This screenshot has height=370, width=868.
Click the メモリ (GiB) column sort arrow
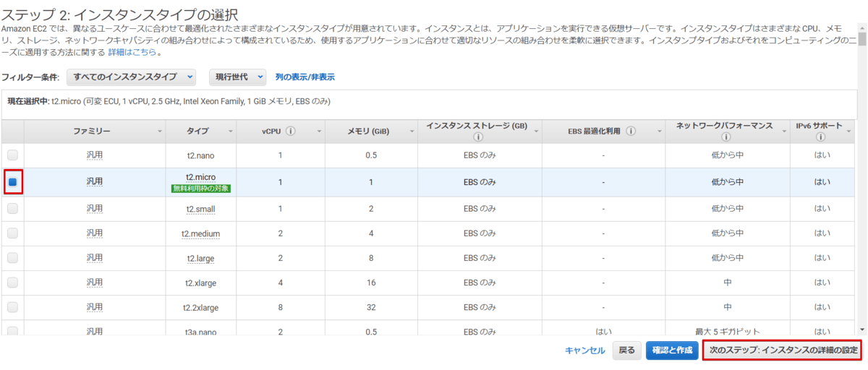pos(412,132)
